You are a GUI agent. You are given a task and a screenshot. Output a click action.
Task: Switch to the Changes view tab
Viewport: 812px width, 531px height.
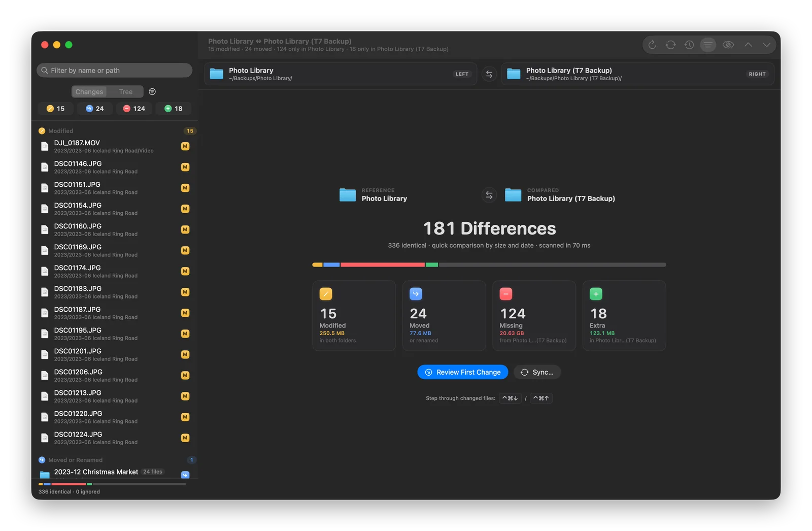click(x=89, y=92)
